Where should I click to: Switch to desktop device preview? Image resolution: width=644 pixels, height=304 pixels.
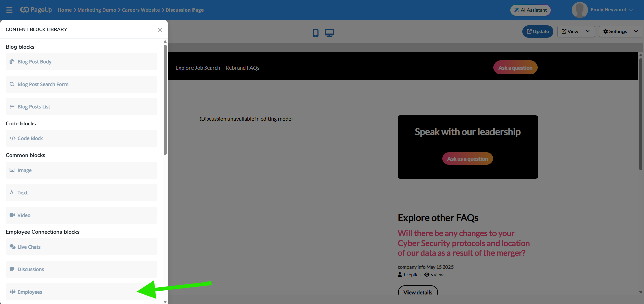pyautogui.click(x=329, y=33)
